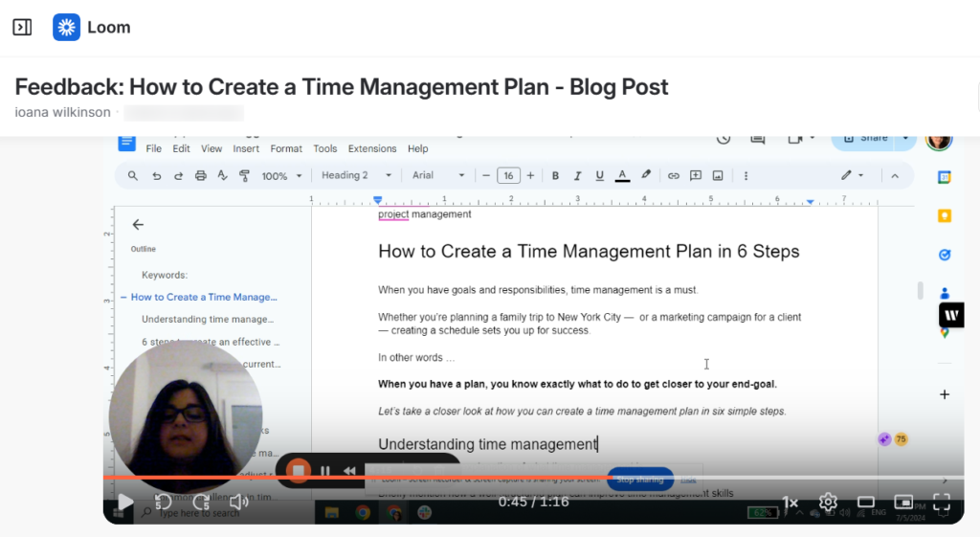Open the Tools menu
The width and height of the screenshot is (980, 537).
tap(325, 148)
